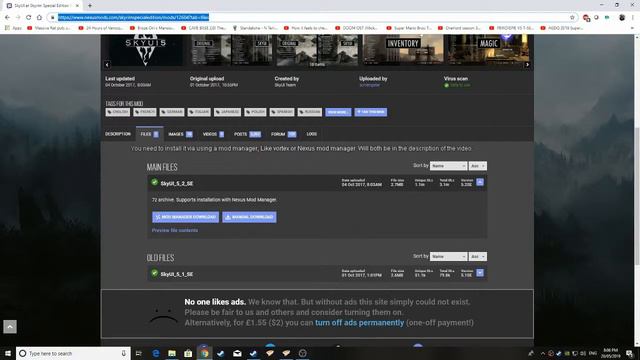Open Main Files Sort by Name dropdown
640x360 pixels.
pos(448,166)
